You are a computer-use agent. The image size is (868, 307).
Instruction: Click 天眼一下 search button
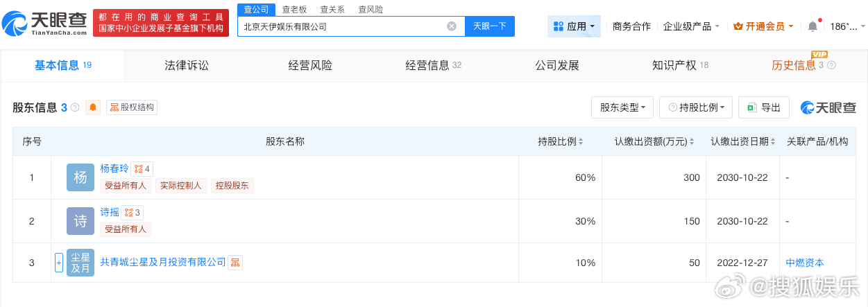489,26
